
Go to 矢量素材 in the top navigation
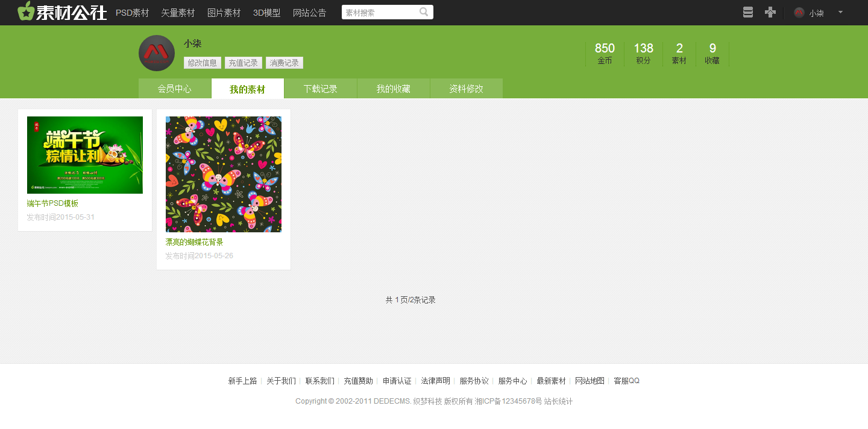pyautogui.click(x=178, y=13)
